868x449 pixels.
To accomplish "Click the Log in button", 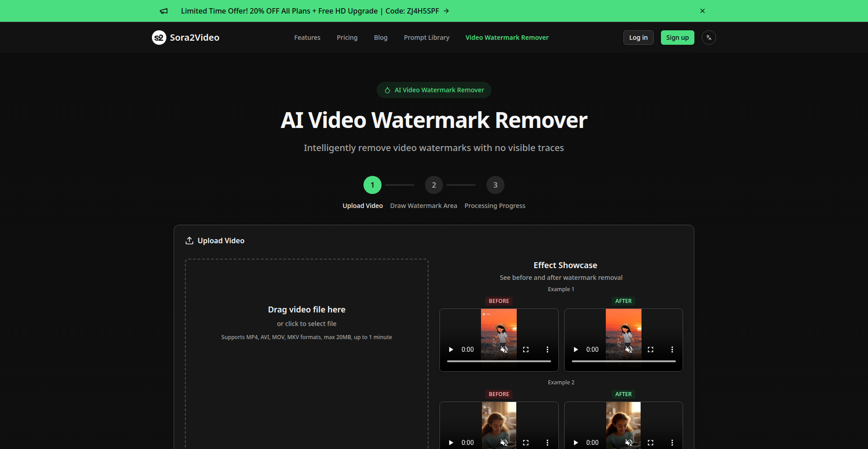I will 638,38.
